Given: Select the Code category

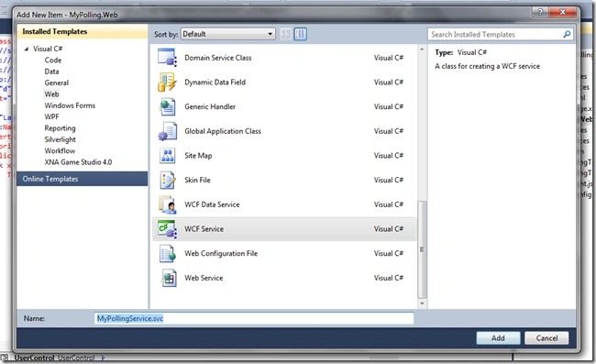Looking at the screenshot, I should pos(53,60).
